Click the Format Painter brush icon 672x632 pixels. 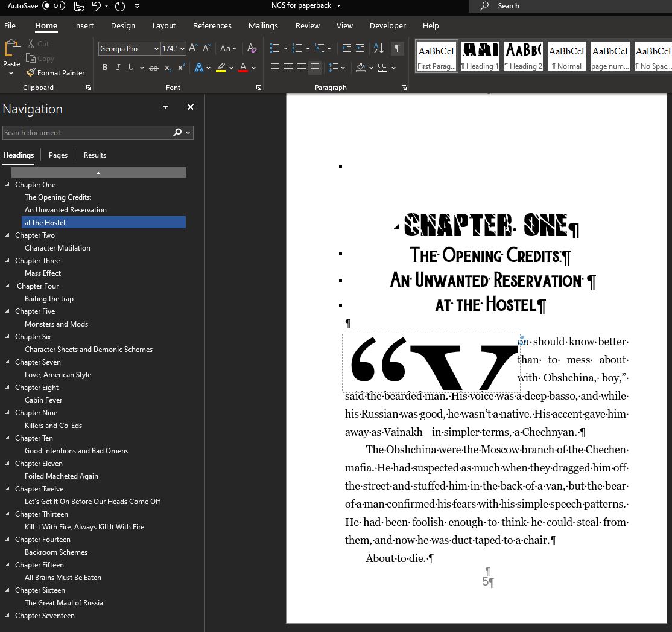click(31, 72)
